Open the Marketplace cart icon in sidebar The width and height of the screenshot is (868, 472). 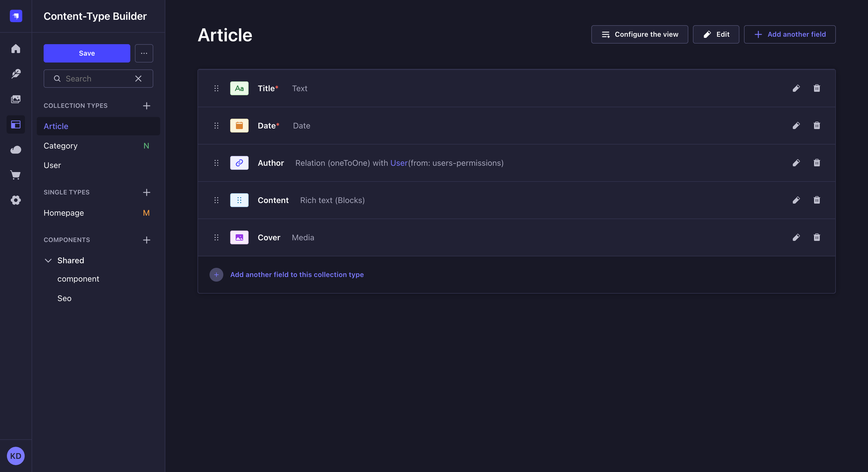coord(15,175)
